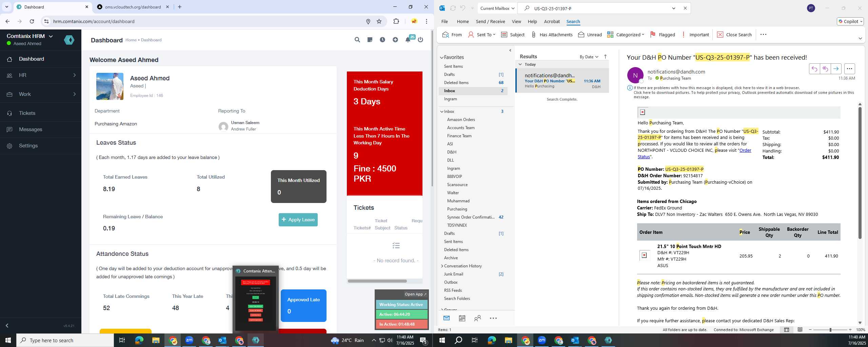Switch to oms.vcloudtech.org browser tab
This screenshot has height=347, width=868.
133,7
